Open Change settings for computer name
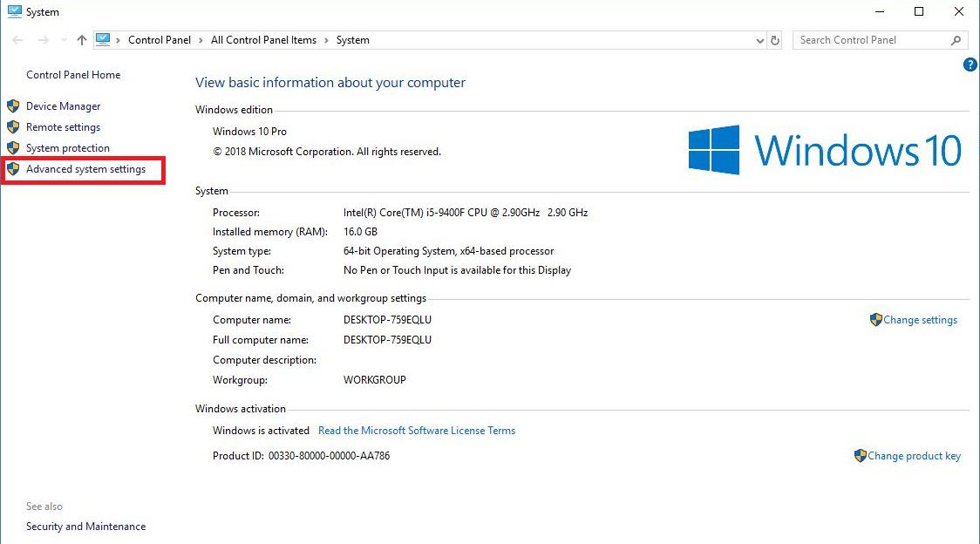The height and width of the screenshot is (544, 980). [920, 320]
